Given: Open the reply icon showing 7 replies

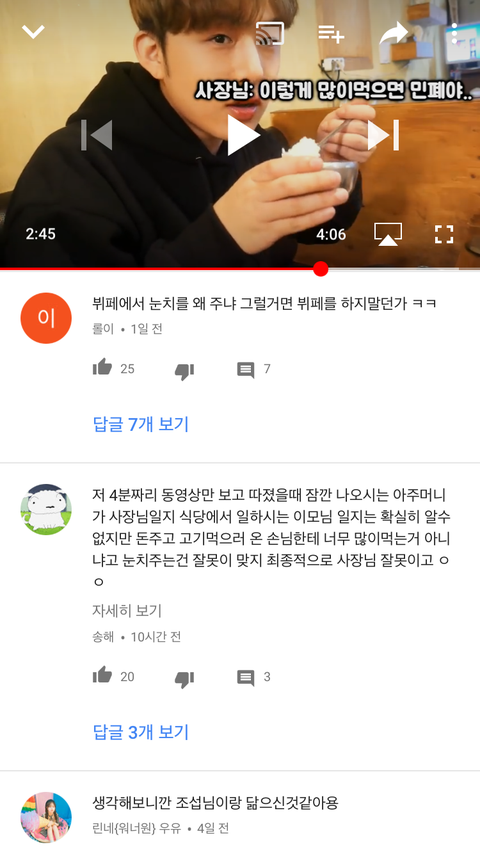Looking at the screenshot, I should pyautogui.click(x=246, y=370).
